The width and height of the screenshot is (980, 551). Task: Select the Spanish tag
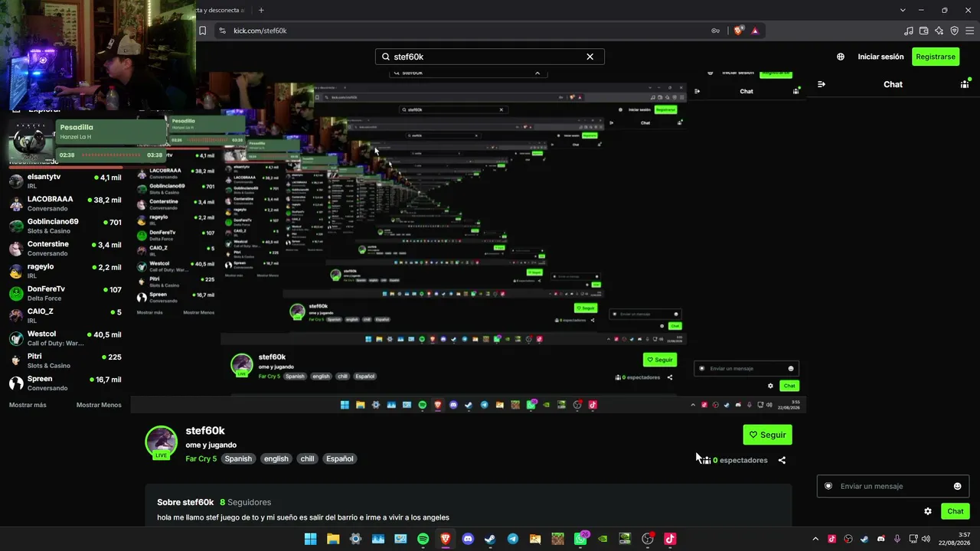tap(238, 459)
